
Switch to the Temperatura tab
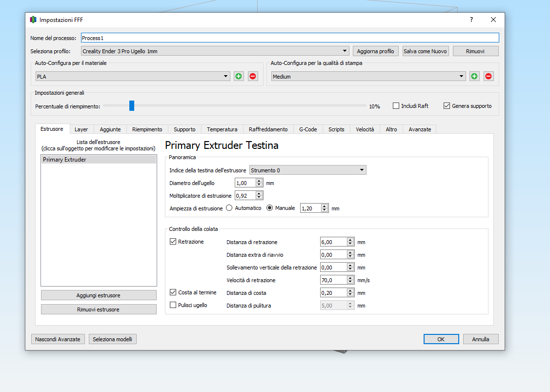coord(222,129)
